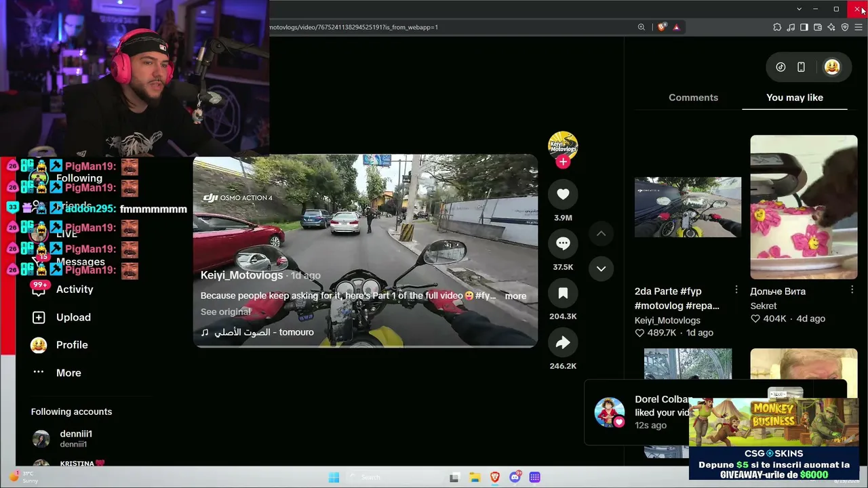Click the CSG Skins Monkey Business banner
Screen dimensions: 868x488
[774, 439]
